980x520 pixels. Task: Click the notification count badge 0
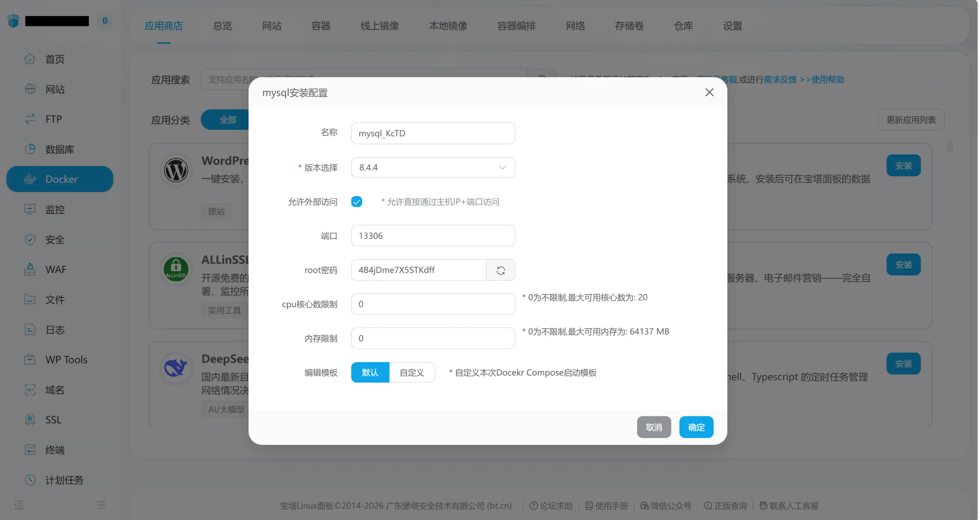105,20
